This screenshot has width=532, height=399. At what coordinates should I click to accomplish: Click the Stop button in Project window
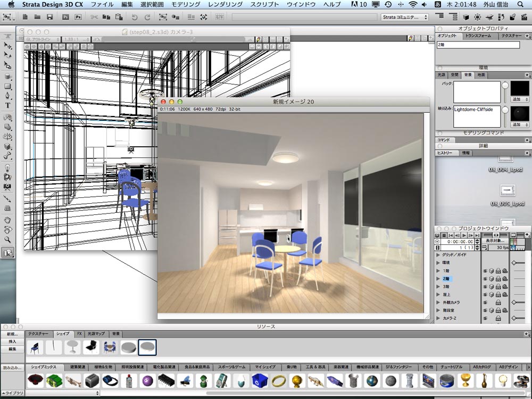(x=444, y=235)
